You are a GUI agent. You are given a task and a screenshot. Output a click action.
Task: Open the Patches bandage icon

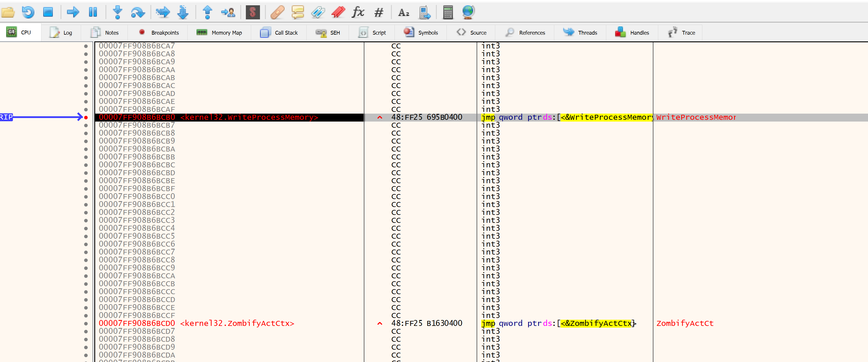tap(277, 12)
